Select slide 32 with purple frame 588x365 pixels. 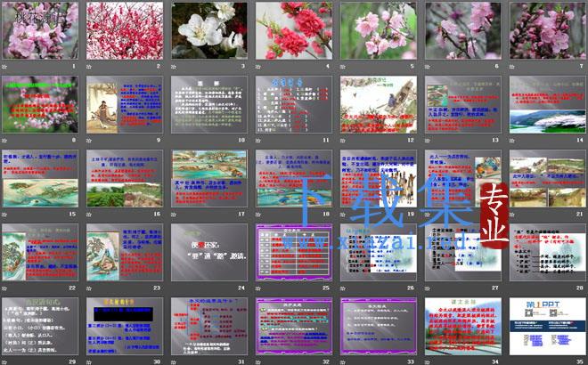[294, 326]
